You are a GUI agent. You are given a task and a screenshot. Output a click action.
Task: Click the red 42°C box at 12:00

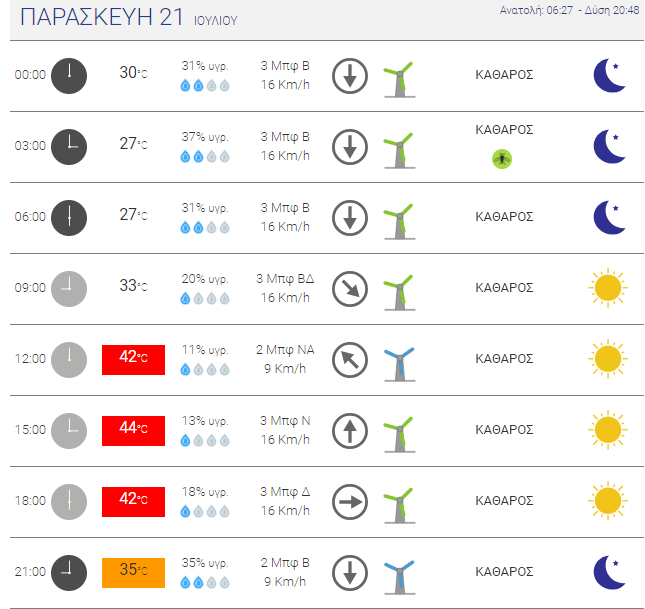coord(133,360)
